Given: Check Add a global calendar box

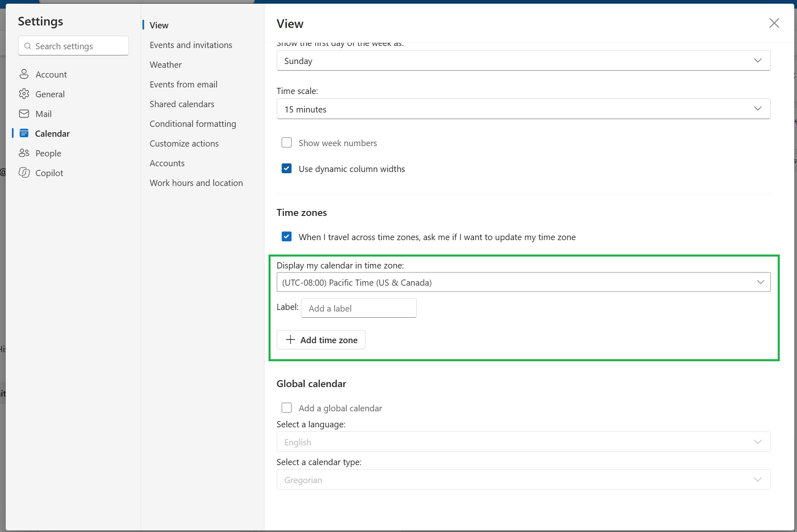Looking at the screenshot, I should pos(287,408).
